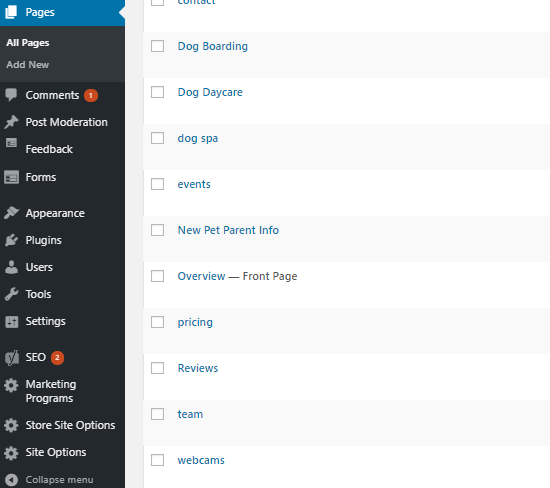Click the Forms icon in sidebar
The height and width of the screenshot is (488, 550).
[x=11, y=177]
